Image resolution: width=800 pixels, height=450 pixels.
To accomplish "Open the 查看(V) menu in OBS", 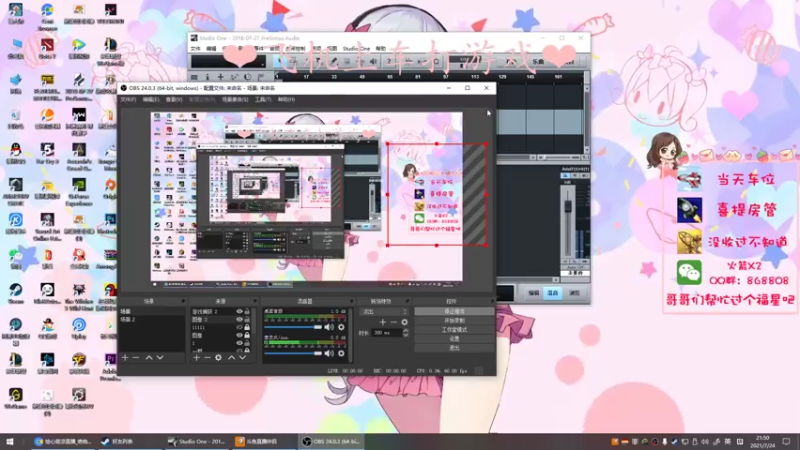I will 173,99.
